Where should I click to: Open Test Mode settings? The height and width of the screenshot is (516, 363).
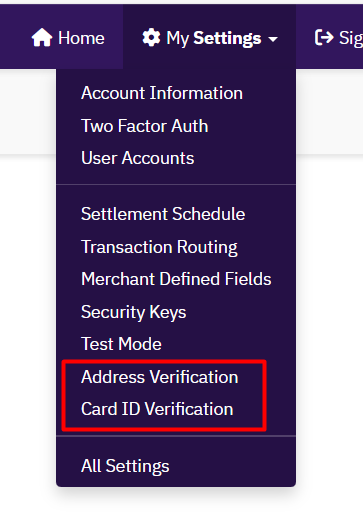(x=121, y=344)
